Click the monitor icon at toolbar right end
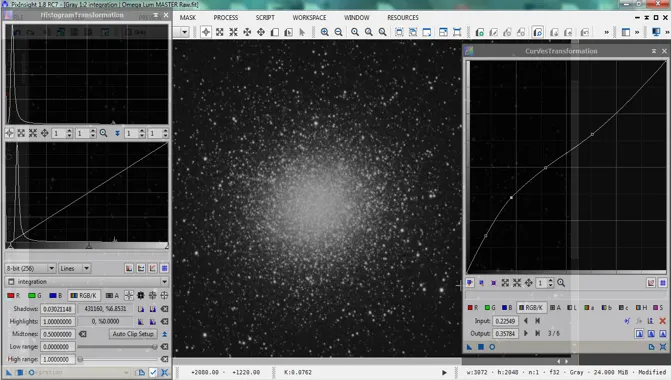Viewport: 671px width, 380px height. coord(656,32)
